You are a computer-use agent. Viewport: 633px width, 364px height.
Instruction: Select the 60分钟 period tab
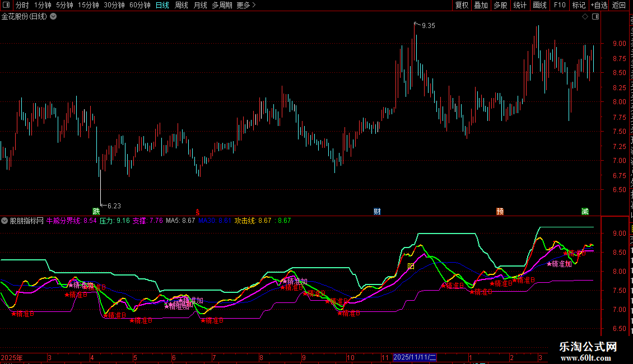click(139, 5)
